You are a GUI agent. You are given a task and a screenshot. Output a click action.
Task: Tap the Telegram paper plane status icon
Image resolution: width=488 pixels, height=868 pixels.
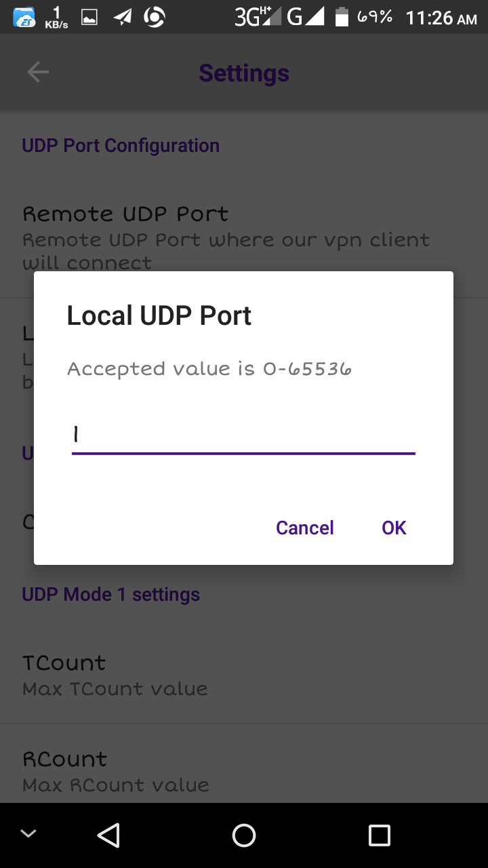[x=123, y=18]
